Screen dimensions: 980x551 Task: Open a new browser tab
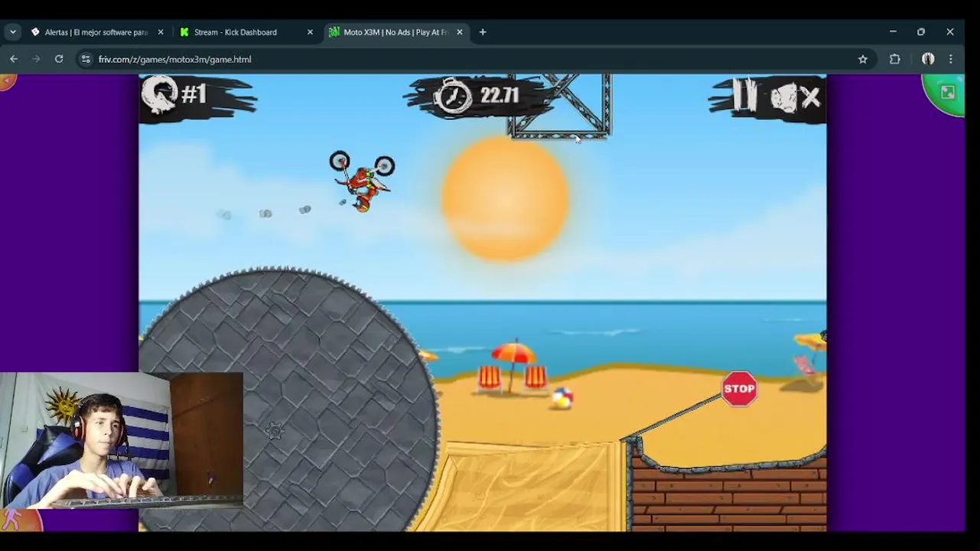click(x=483, y=32)
